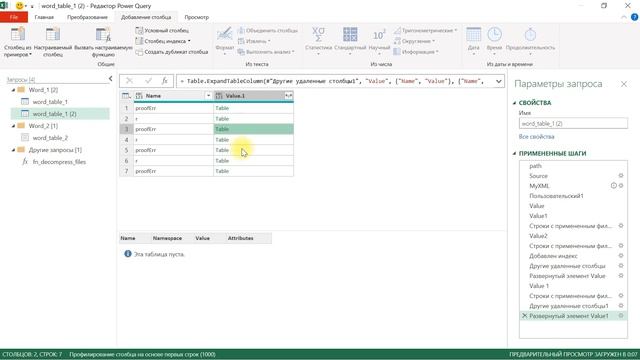Collapse the Properties section
640x360 pixels.
(x=514, y=103)
